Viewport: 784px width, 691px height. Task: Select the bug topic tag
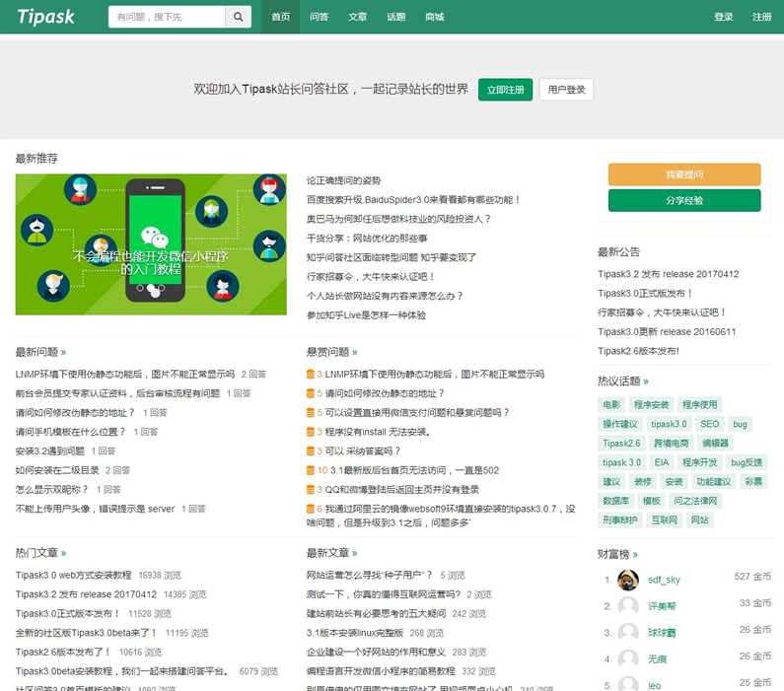coord(740,424)
